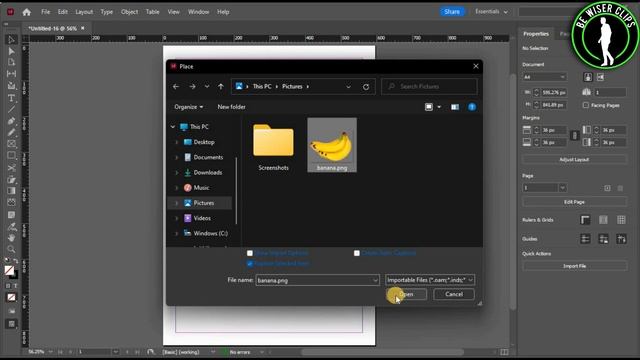This screenshot has width=640, height=360.
Task: Select the Zoom tool
Action: (x=11, y=249)
